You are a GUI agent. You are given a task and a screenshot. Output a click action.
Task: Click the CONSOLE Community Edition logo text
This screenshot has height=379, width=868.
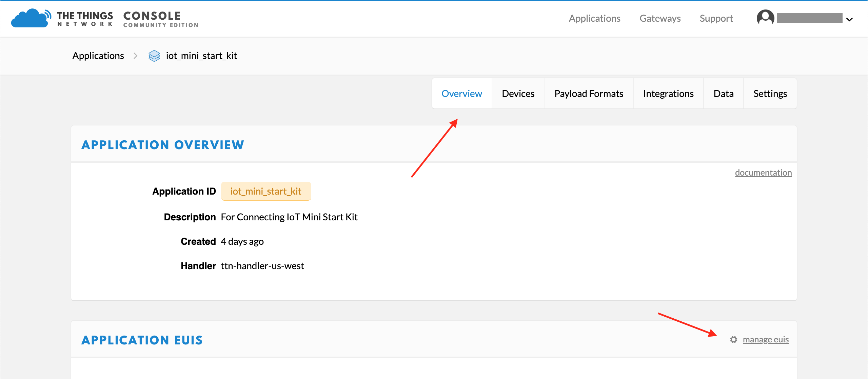161,19
